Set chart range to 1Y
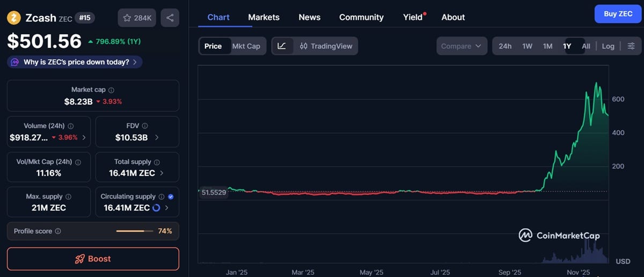Screen dimensions: 644x277 567,46
